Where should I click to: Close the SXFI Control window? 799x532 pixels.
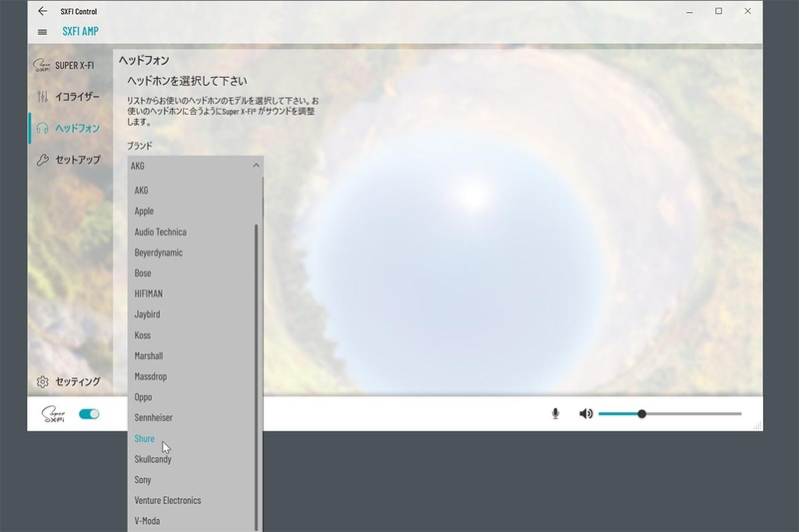(x=747, y=11)
